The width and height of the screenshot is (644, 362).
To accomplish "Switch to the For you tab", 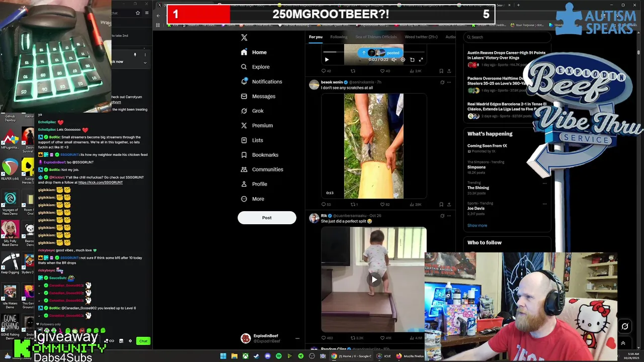I will 315,37.
